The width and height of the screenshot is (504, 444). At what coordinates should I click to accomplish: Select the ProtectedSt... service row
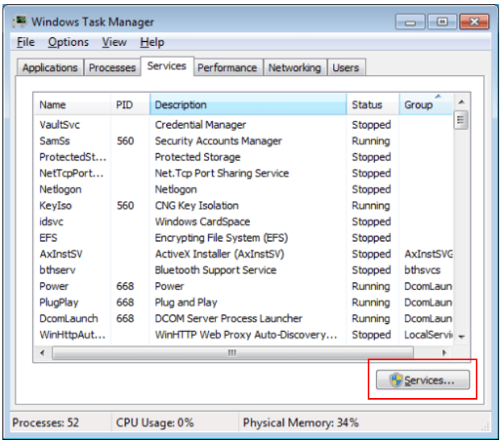click(244, 157)
